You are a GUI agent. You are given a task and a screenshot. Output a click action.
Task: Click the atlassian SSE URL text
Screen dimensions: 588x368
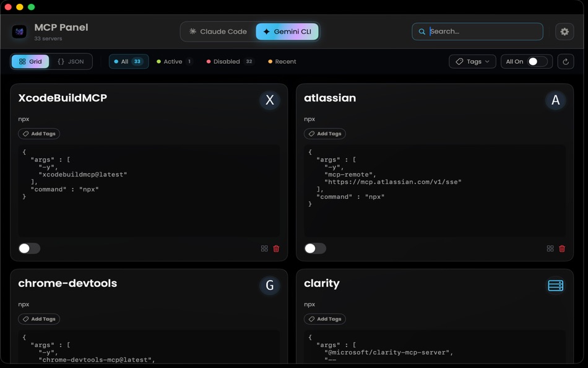pos(393,182)
